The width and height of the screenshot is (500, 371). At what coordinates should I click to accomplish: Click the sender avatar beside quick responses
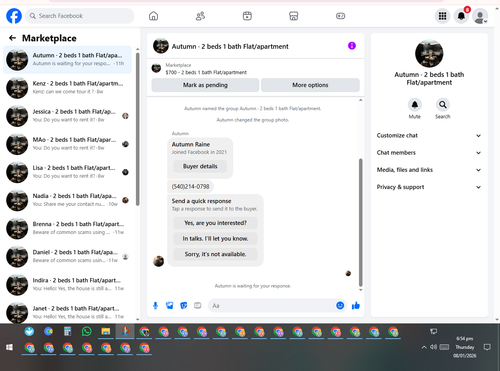pyautogui.click(x=158, y=261)
